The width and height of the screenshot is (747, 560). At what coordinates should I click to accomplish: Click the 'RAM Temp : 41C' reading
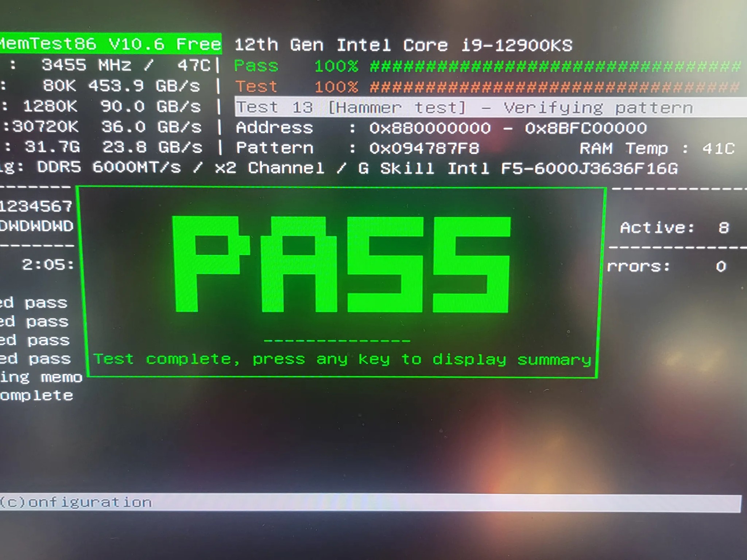click(657, 148)
